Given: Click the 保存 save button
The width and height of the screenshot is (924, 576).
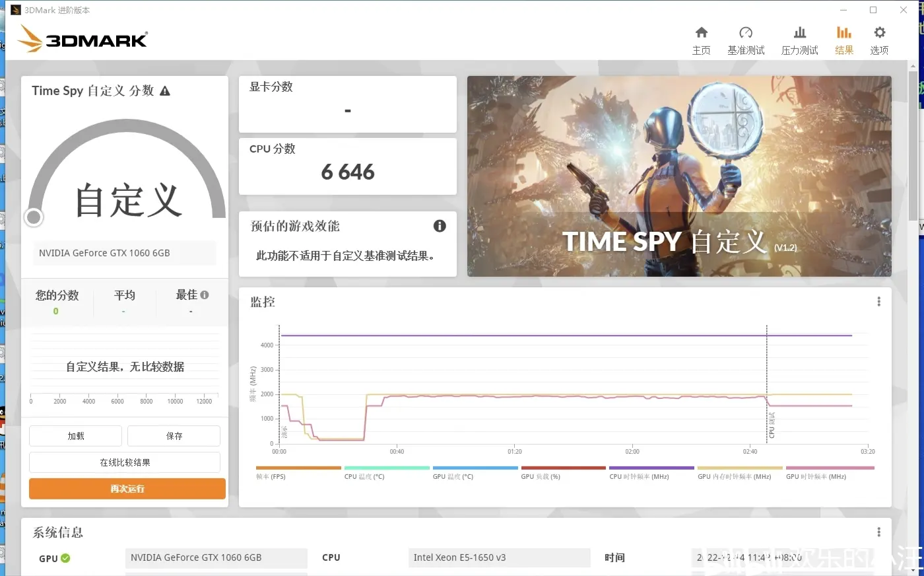Looking at the screenshot, I should 174,436.
